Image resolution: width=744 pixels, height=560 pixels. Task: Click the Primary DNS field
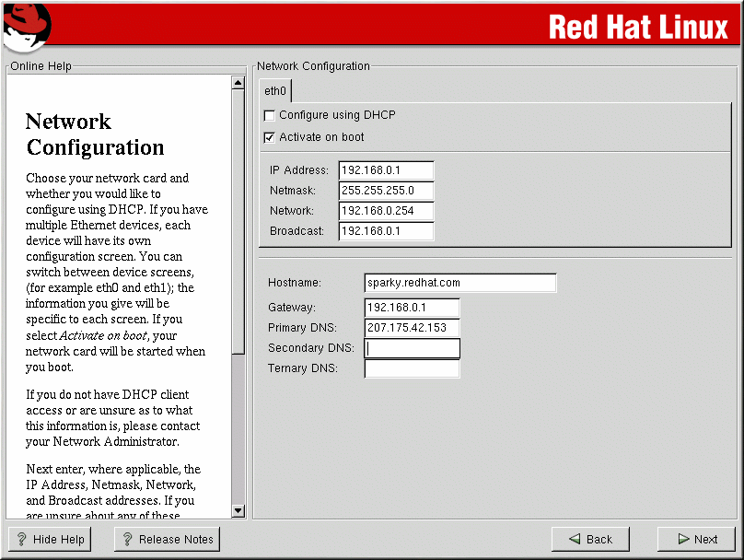(412, 328)
